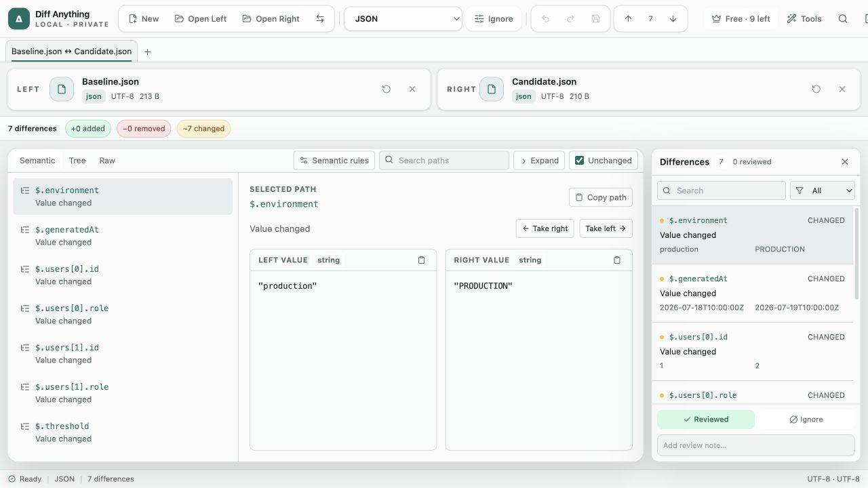Copy the left value to clipboard
This screenshot has width=868, height=488.
coord(421,260)
